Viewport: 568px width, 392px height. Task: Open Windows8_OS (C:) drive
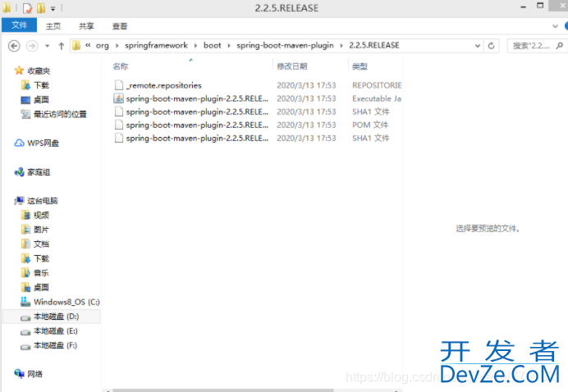[66, 302]
